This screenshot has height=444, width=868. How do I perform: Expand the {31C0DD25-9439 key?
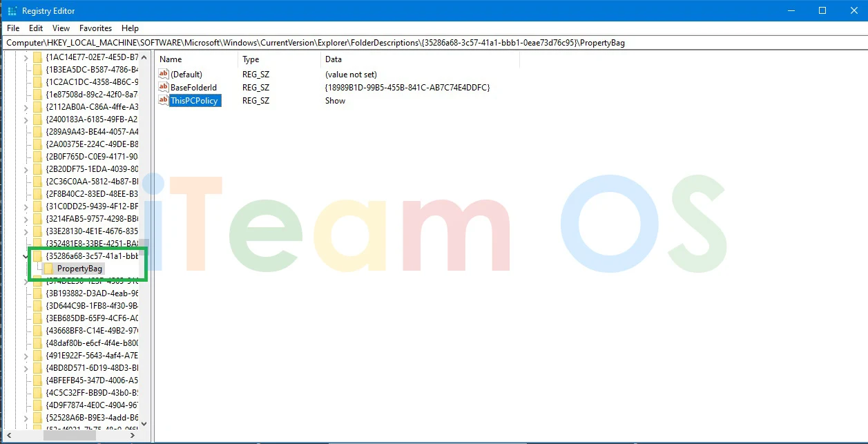(x=26, y=206)
